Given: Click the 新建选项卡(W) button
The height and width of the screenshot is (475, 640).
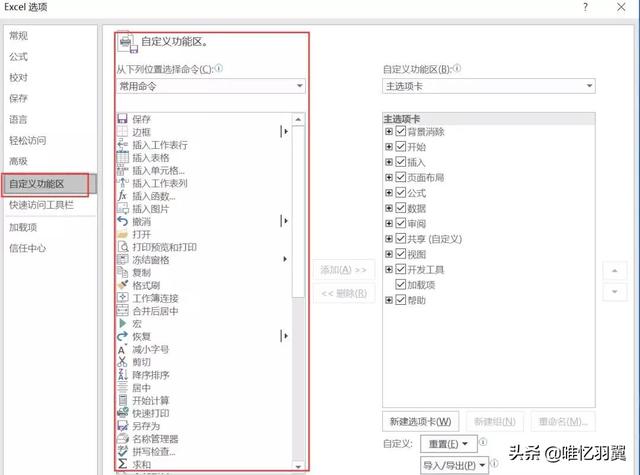Looking at the screenshot, I should (x=420, y=421).
